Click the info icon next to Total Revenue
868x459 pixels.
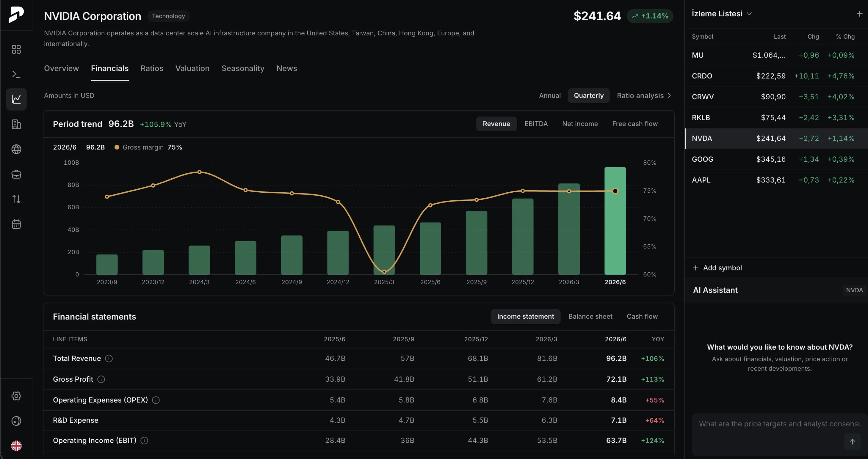[x=109, y=359]
